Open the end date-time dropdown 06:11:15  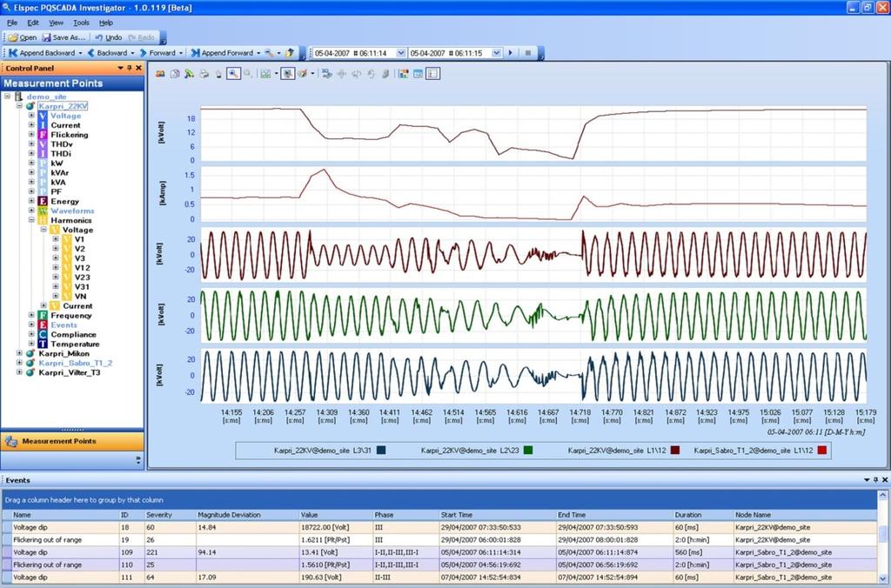(x=496, y=53)
